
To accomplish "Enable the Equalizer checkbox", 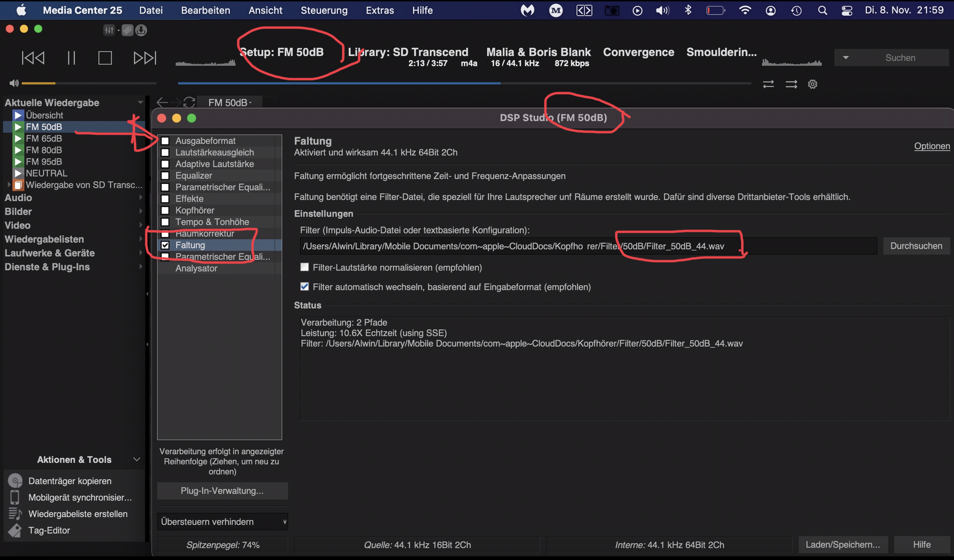I will (x=165, y=175).
